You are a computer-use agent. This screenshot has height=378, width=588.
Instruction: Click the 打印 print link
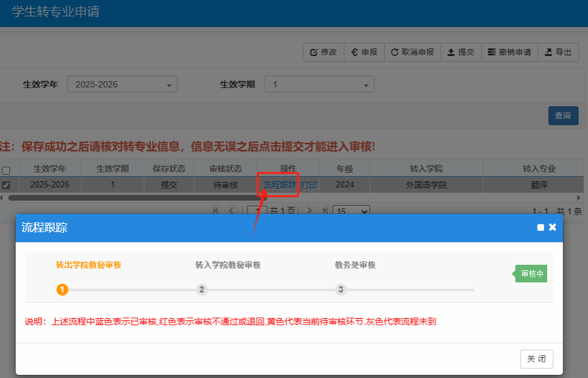tap(308, 185)
